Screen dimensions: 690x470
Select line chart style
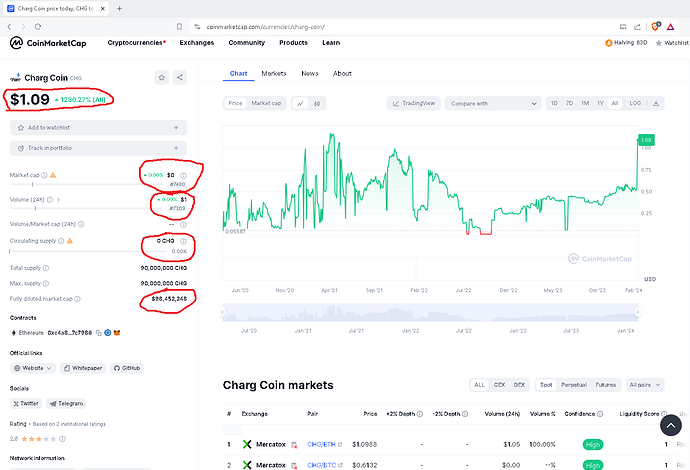coord(300,103)
